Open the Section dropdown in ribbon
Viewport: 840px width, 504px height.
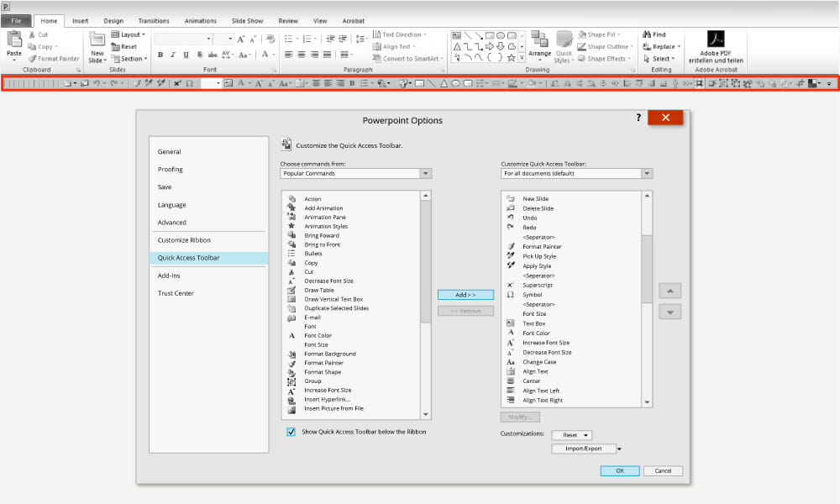coord(129,59)
